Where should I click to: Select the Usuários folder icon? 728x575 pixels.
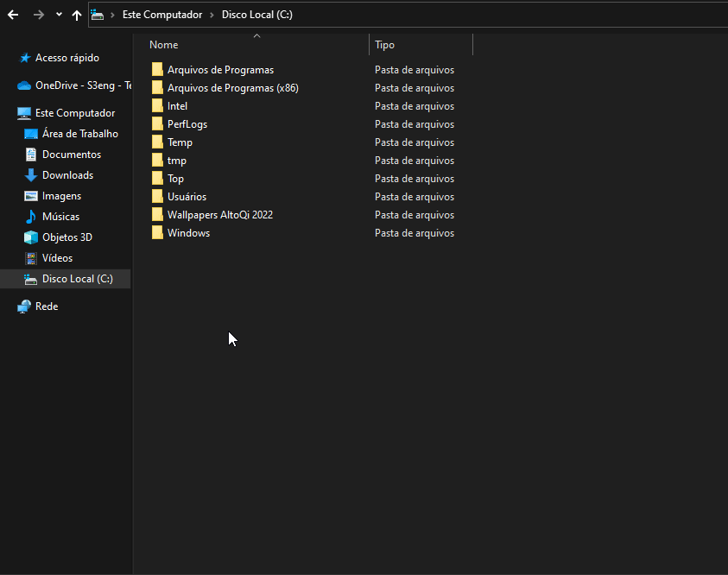click(x=157, y=196)
